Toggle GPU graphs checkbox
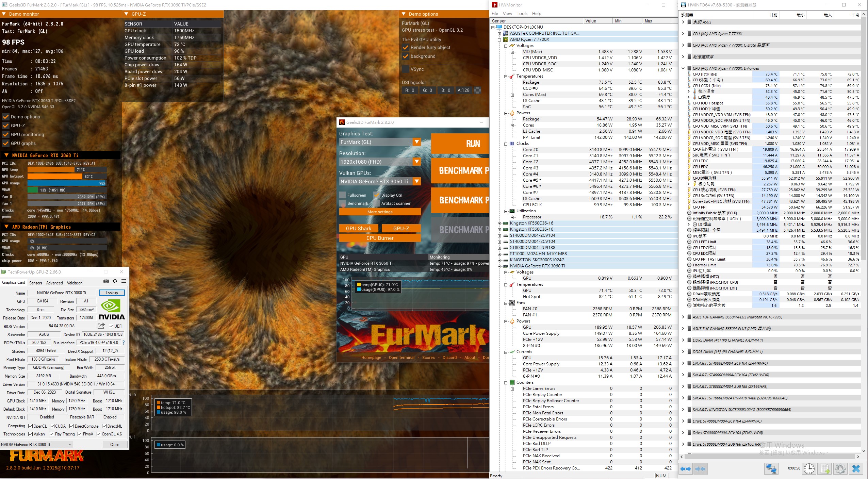Viewport: 868px width, 479px height. pyautogui.click(x=6, y=143)
